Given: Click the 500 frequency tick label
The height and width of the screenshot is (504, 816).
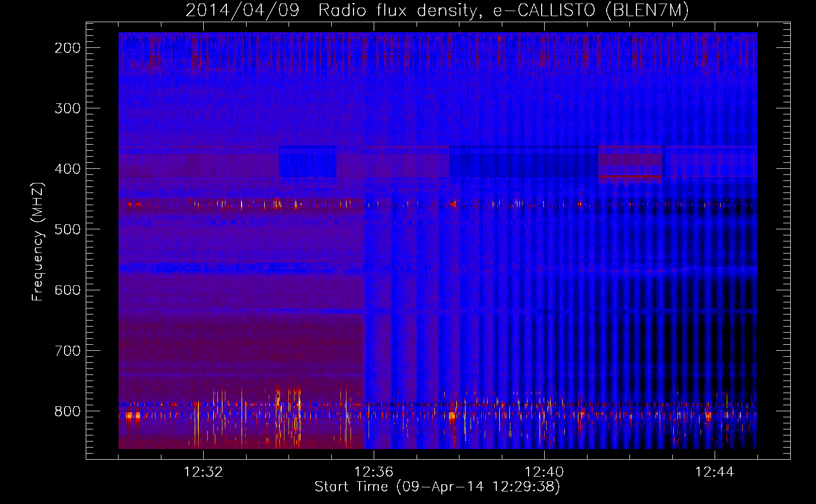Looking at the screenshot, I should coord(68,229).
